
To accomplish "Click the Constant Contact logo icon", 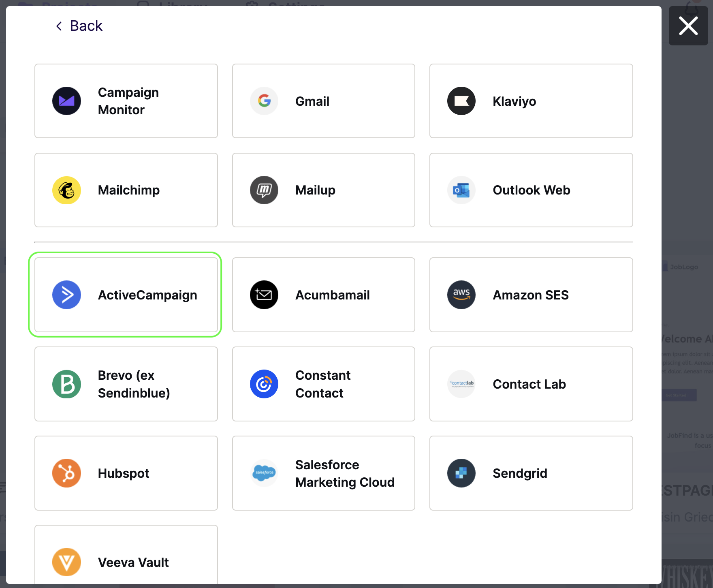I will [264, 384].
